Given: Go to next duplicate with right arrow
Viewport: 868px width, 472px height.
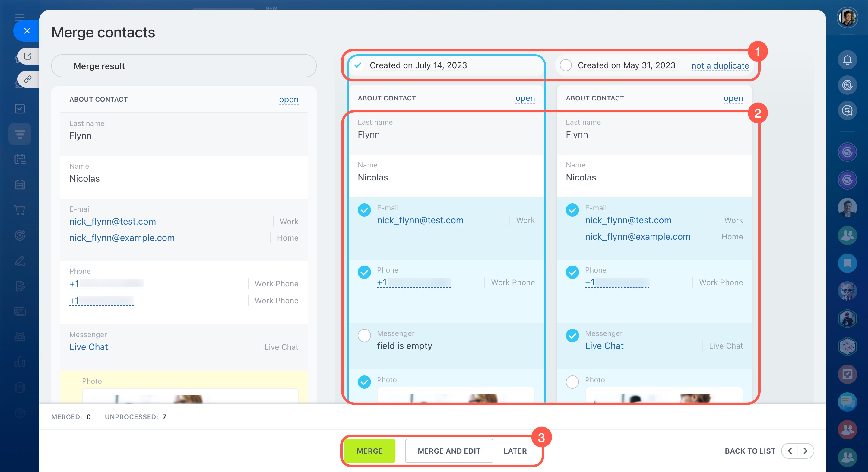Looking at the screenshot, I should [x=805, y=451].
